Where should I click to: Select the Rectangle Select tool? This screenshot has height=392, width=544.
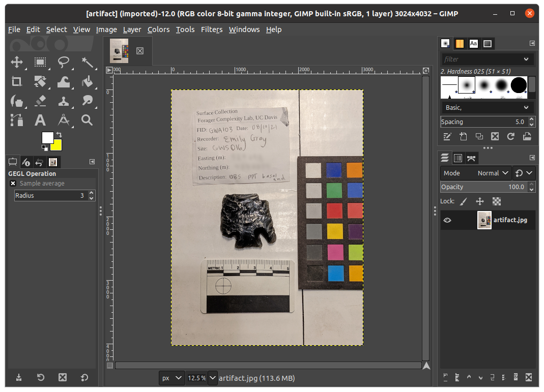pos(40,63)
